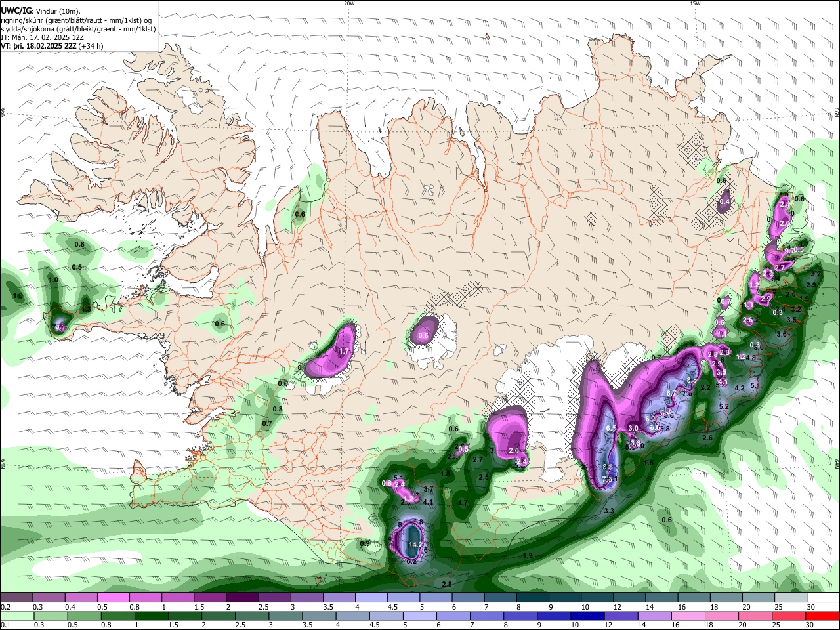Click the 3.5 label on the top legend row
The height and width of the screenshot is (630, 840).
tap(328, 607)
